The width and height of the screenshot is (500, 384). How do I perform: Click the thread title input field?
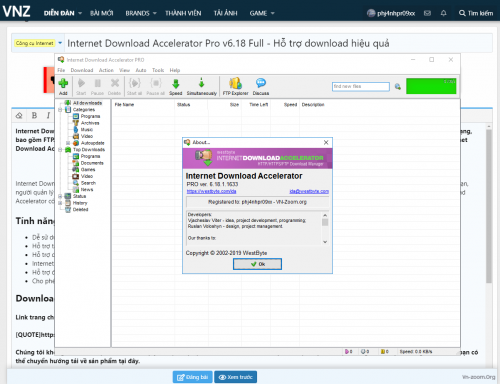[278, 43]
